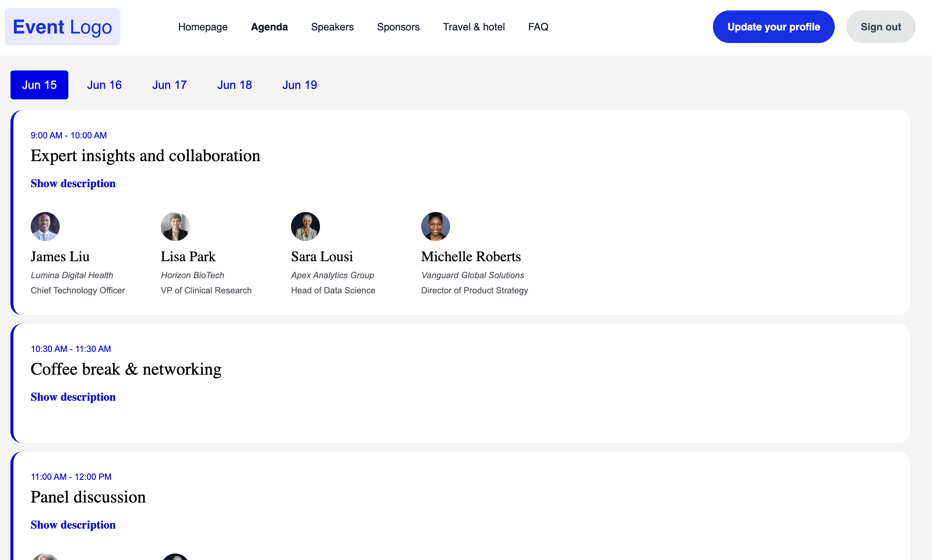
Task: Open speaker name Sara Lousi
Action: click(322, 257)
